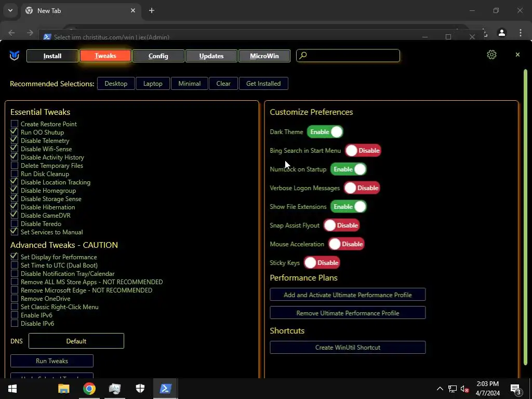Toggle Dark Theme switch
Image resolution: width=532 pixels, height=399 pixels.
(325, 131)
